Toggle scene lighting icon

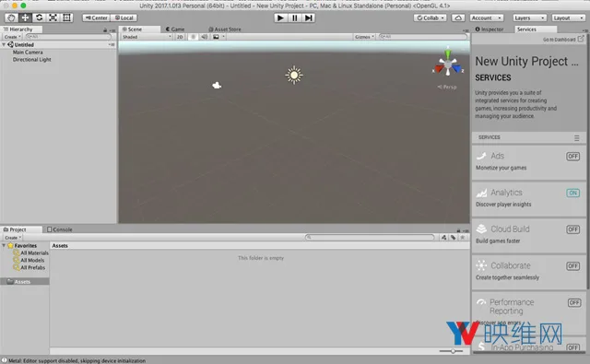pyautogui.click(x=193, y=37)
